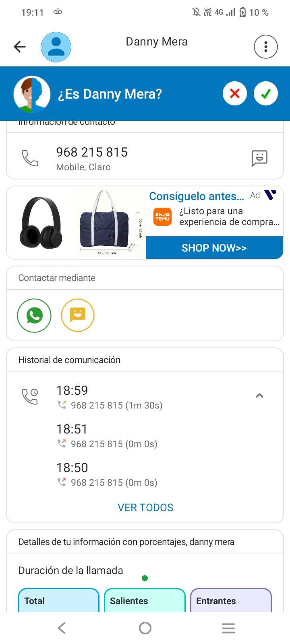
Task: Open the 18:59 call entry
Action: coord(110,397)
